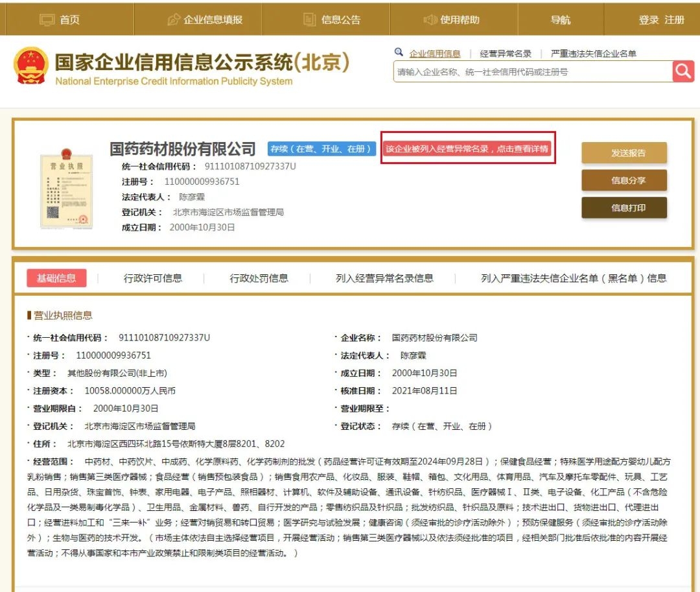Click the red 经营异常名录 warning banner

(467, 148)
